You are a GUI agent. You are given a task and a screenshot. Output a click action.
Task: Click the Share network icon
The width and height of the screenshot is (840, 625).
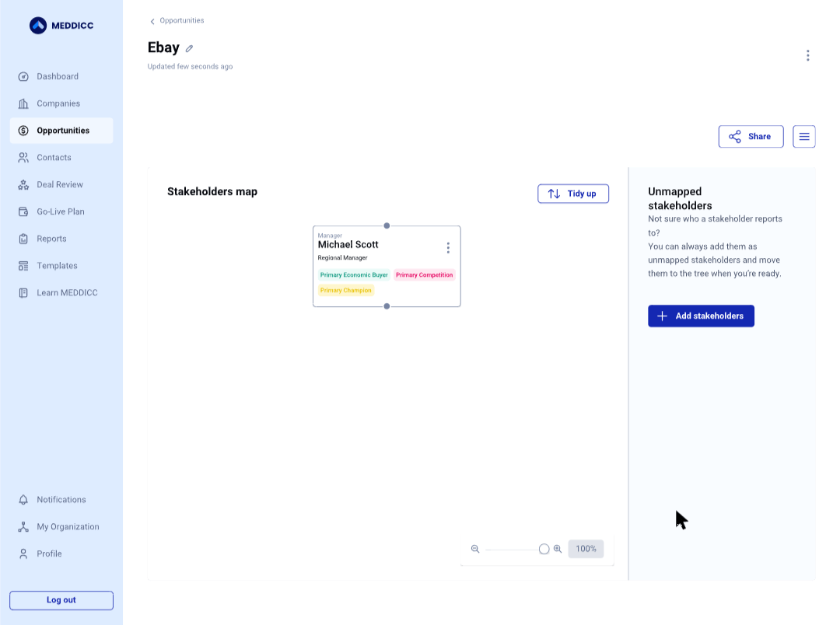coord(734,137)
